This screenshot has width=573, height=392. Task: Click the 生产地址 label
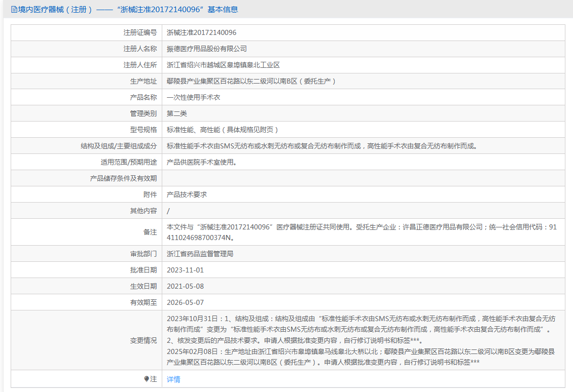pyautogui.click(x=143, y=81)
